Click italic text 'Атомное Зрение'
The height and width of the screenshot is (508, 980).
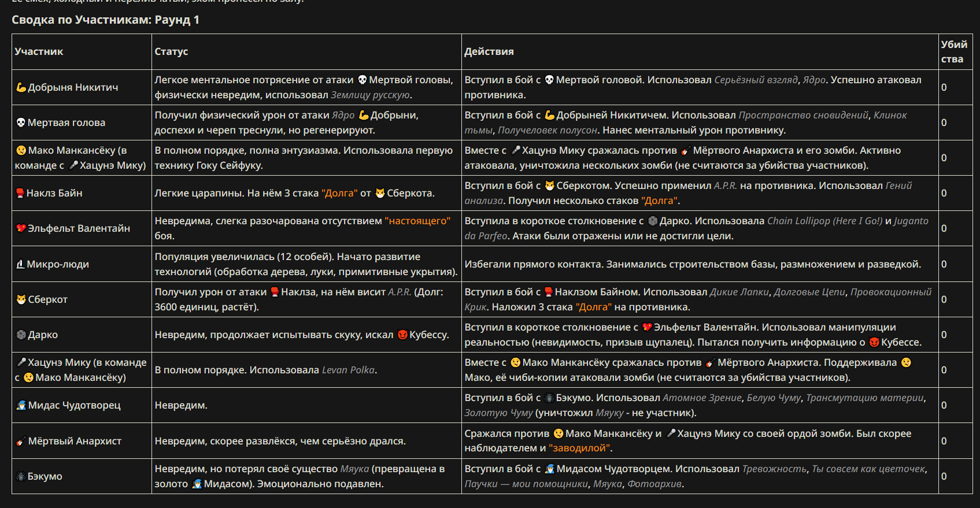pos(702,398)
